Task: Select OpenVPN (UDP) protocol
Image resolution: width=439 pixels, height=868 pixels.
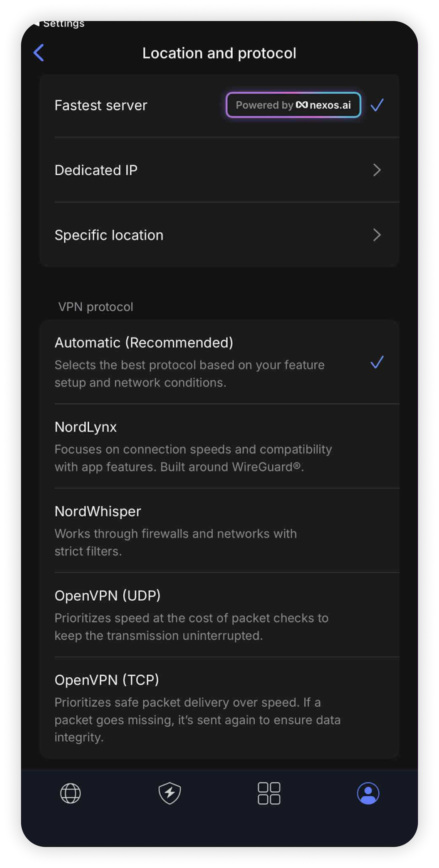Action: [108, 595]
